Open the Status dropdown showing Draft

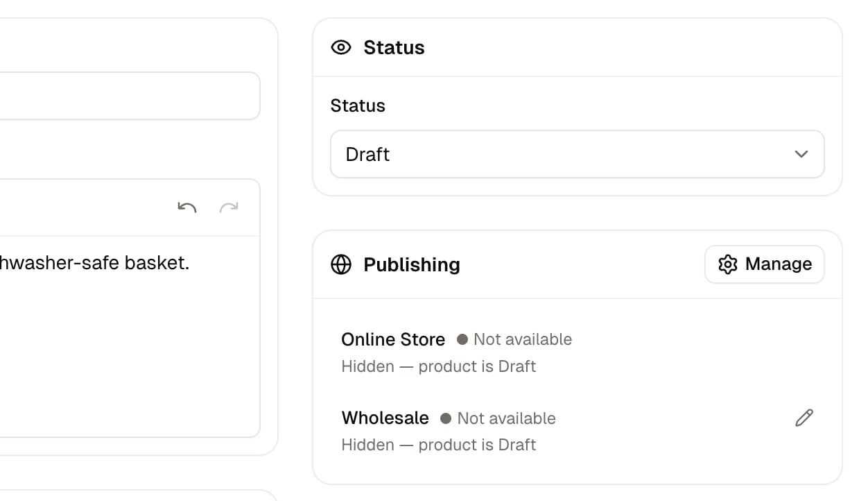point(578,154)
